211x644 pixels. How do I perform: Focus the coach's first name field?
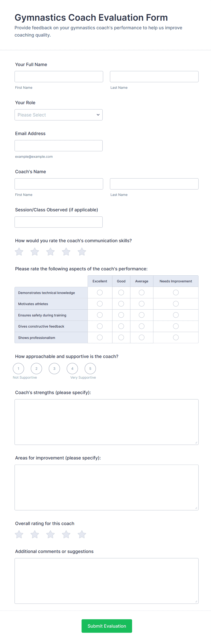pos(59,184)
